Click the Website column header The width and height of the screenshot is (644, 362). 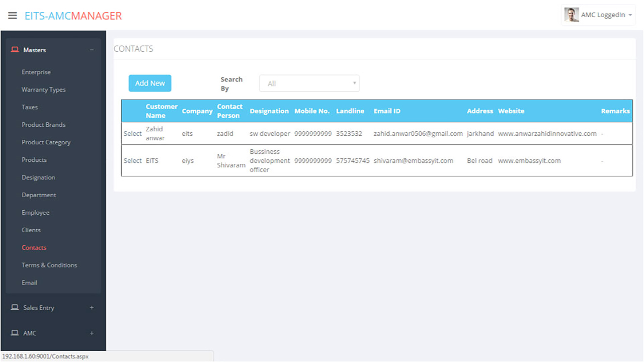coord(511,111)
